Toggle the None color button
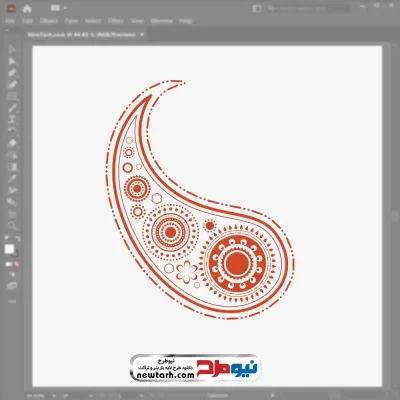The image size is (400, 400). point(16,264)
